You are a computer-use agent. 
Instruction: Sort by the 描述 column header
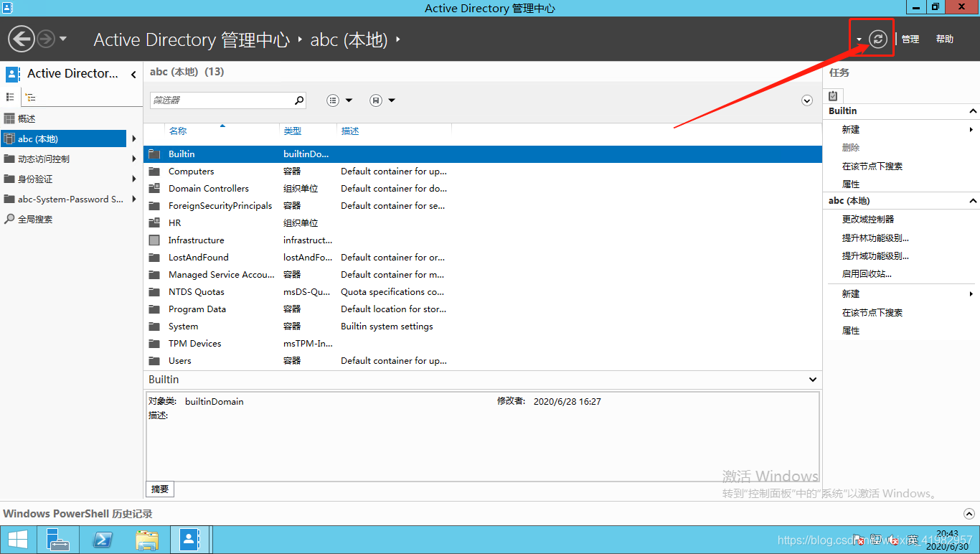click(x=350, y=131)
